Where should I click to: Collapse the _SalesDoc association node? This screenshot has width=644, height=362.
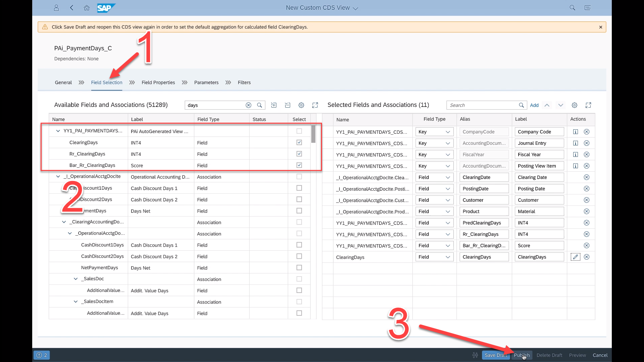(76, 279)
